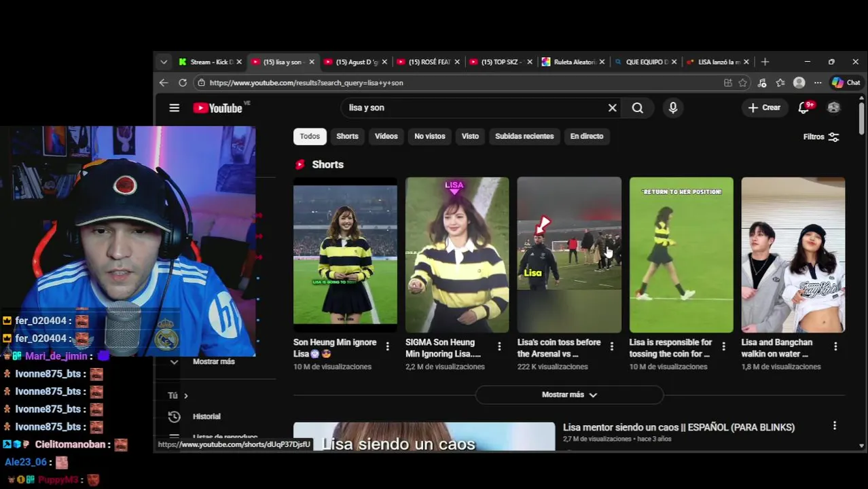
Task: Select the Vídeos filter chip
Action: (386, 137)
